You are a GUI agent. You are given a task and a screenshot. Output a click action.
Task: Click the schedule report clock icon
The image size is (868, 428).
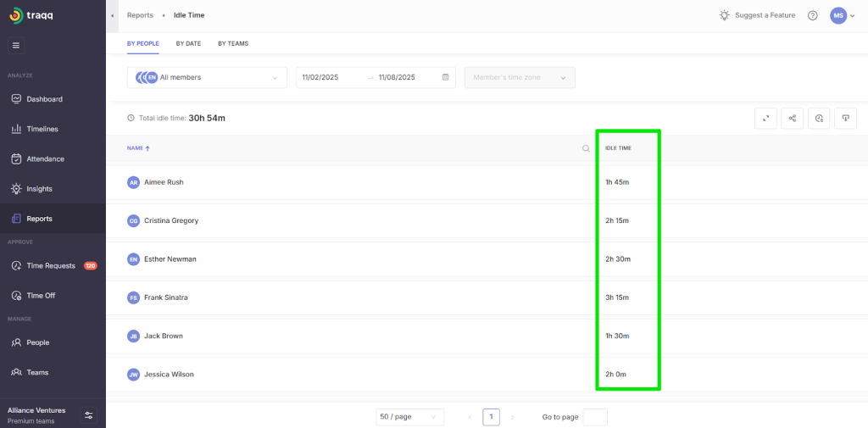click(x=819, y=119)
